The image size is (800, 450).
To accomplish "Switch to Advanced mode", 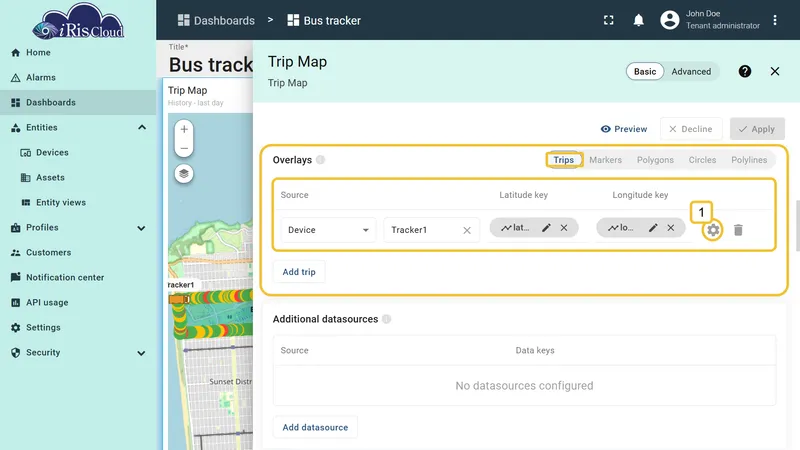I will [x=691, y=71].
